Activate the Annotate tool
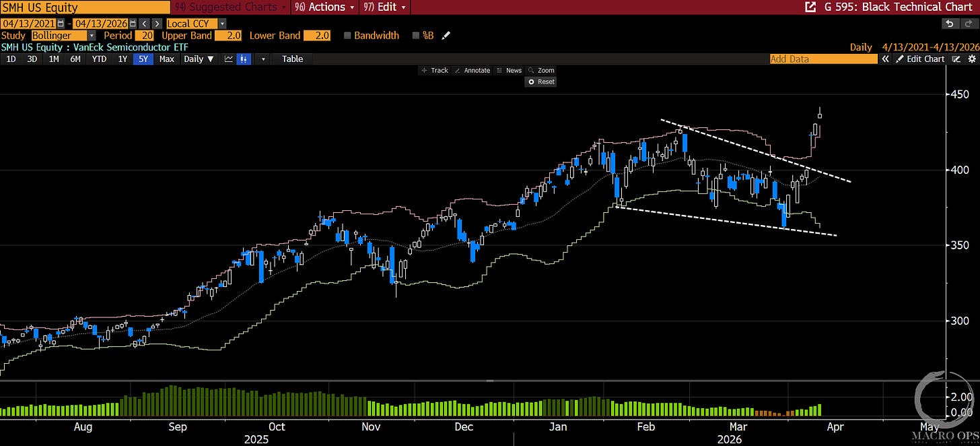980x446 pixels. point(473,71)
